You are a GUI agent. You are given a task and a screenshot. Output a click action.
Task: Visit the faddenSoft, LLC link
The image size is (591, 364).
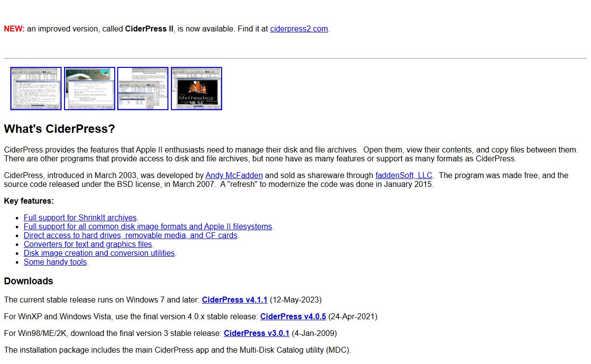point(404,175)
